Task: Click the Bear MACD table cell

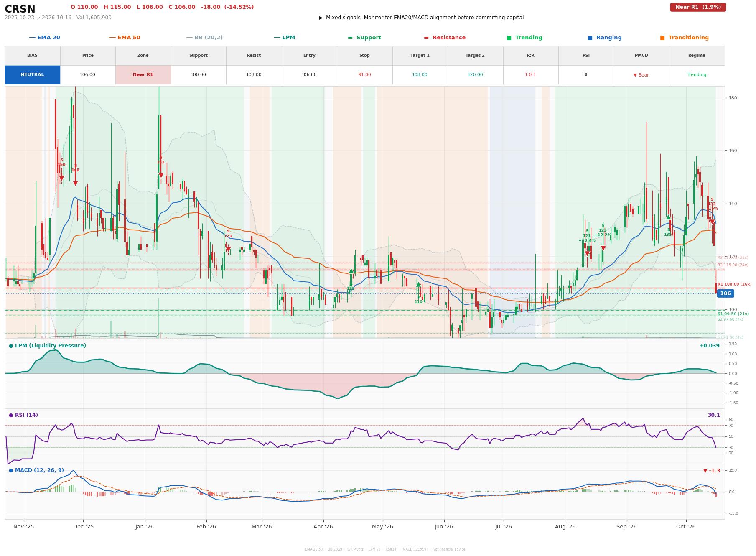Action: (641, 75)
